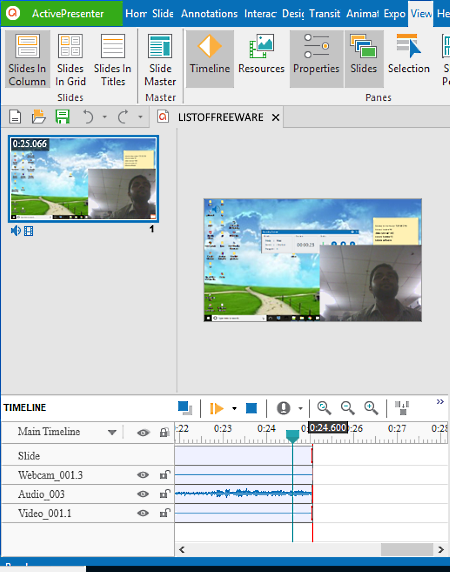Click the timeline scroll right arrow
Viewport: 450px width, 572px height.
(441, 549)
